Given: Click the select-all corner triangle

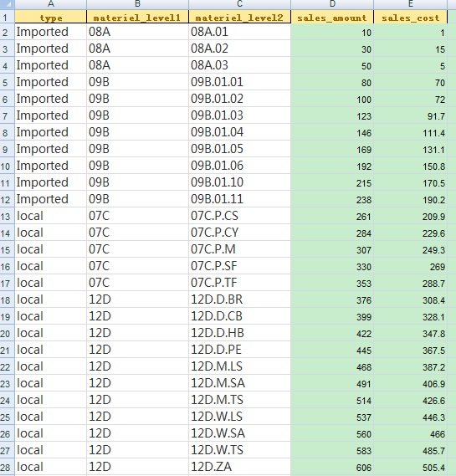Looking at the screenshot, I should [7, 4].
